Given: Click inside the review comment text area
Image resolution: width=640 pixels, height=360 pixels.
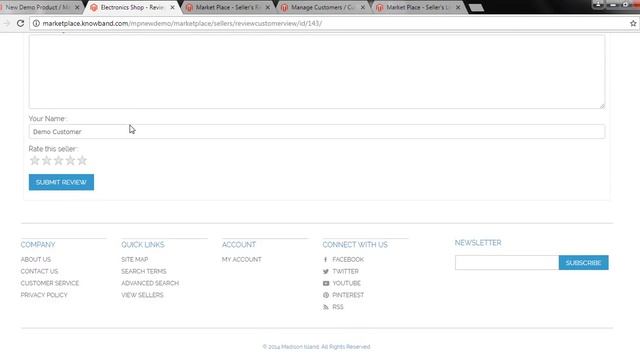Looking at the screenshot, I should pos(317,71).
